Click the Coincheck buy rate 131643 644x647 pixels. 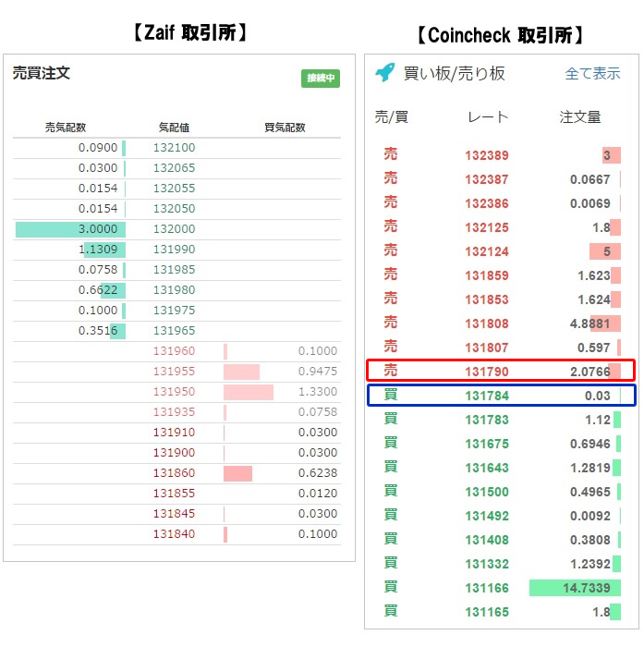[487, 468]
